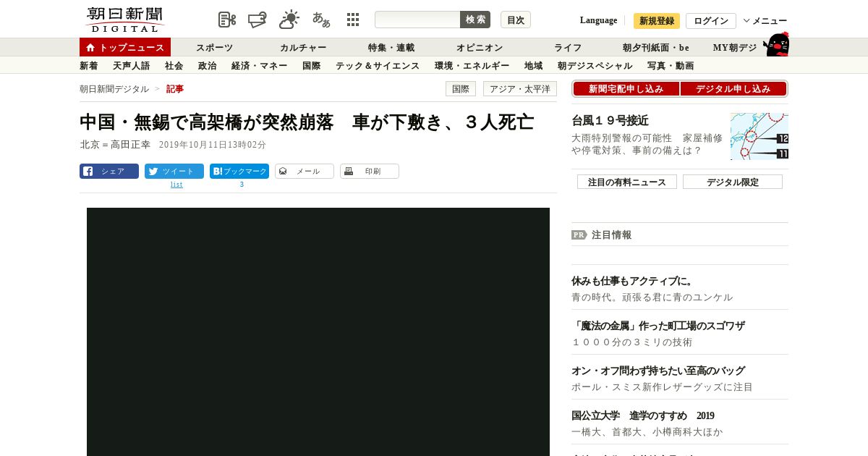Screen dimensions: 868x456
Task: Click 注目の有料ニュース tab button
Action: 627,182
